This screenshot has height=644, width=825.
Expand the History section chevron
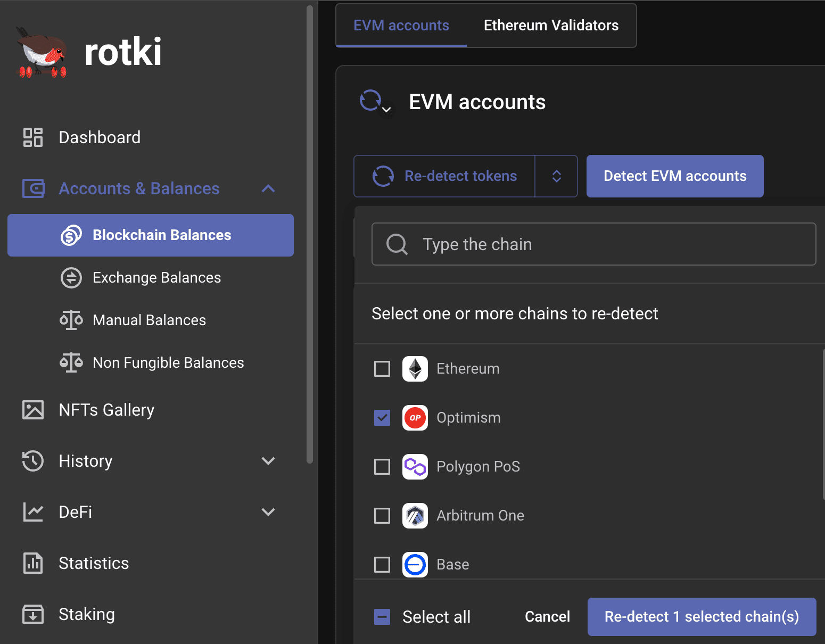[268, 461]
